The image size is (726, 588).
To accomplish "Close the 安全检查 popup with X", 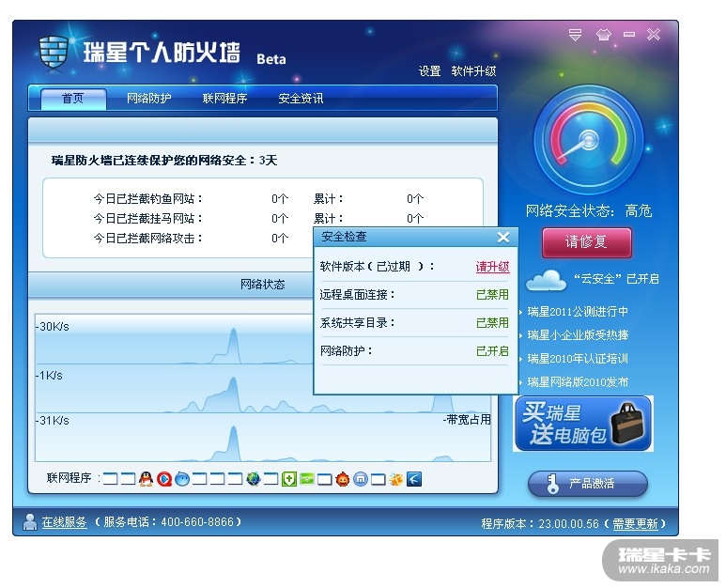I will (503, 238).
